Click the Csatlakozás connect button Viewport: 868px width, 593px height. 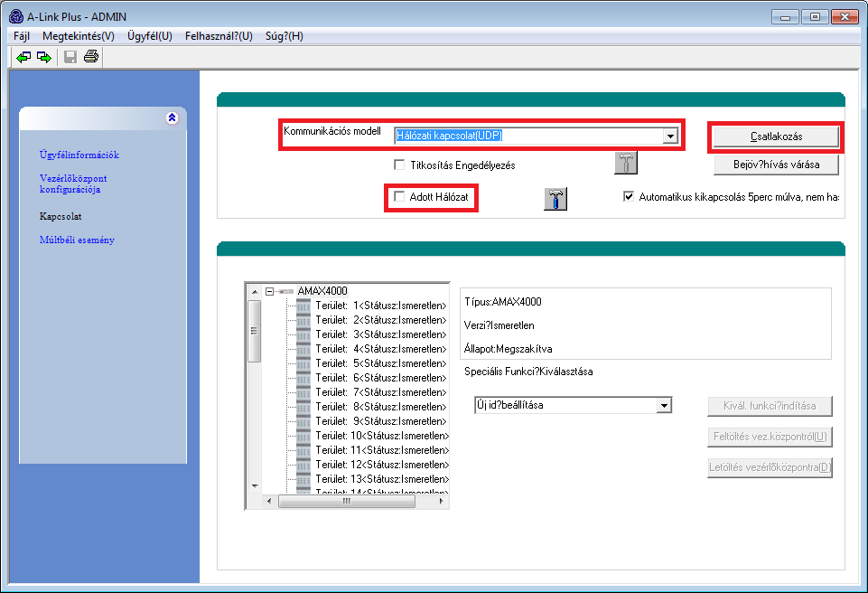pos(776,136)
